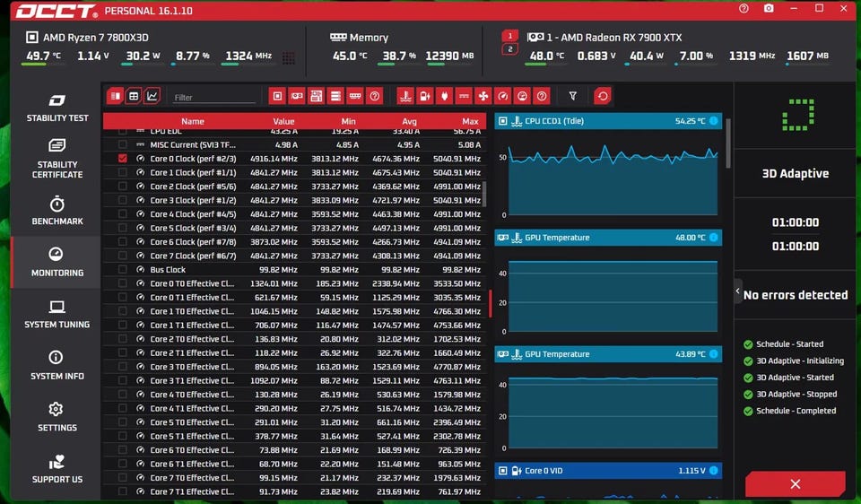This screenshot has width=861, height=504.
Task: Click the red X button bottom right
Action: point(796,483)
